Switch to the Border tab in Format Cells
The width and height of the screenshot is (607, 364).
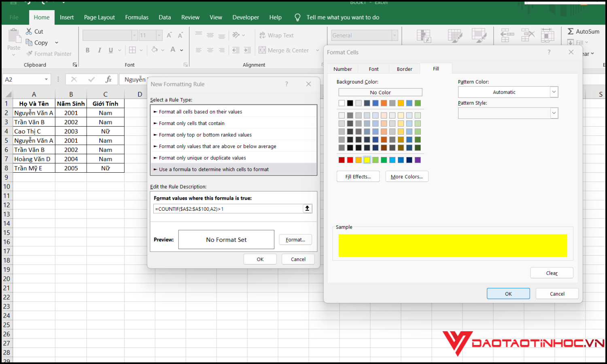pos(404,69)
